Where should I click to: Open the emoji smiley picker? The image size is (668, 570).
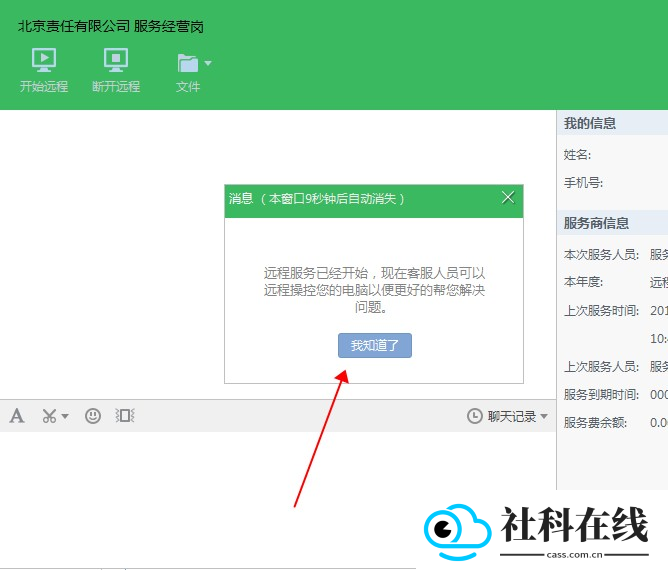tap(92, 416)
